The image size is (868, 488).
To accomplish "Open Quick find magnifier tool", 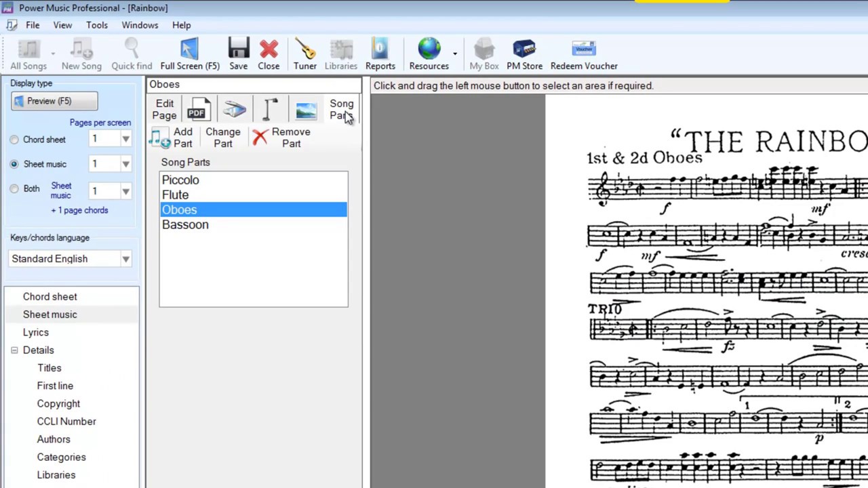I will pyautogui.click(x=132, y=54).
